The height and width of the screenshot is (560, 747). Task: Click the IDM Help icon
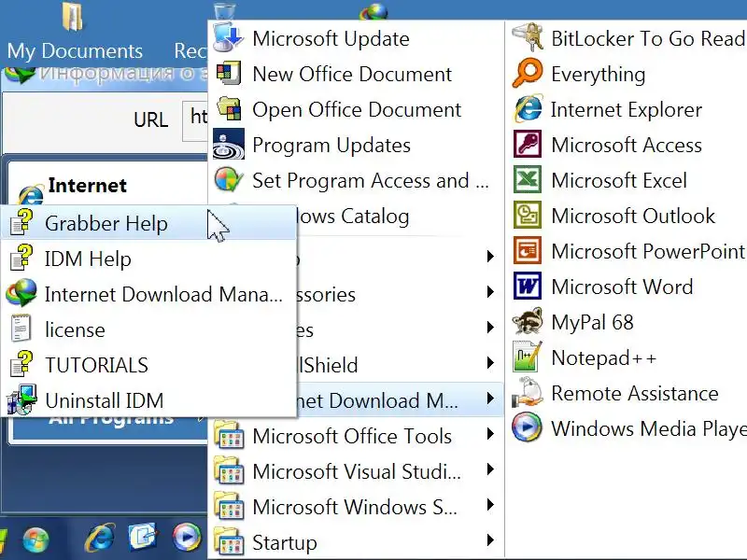pyautogui.click(x=21, y=259)
